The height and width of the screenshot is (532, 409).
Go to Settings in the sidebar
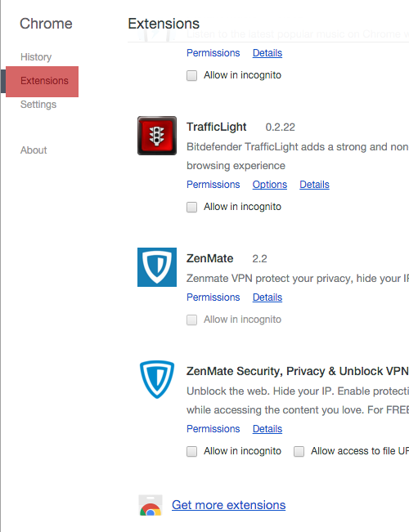tap(38, 105)
